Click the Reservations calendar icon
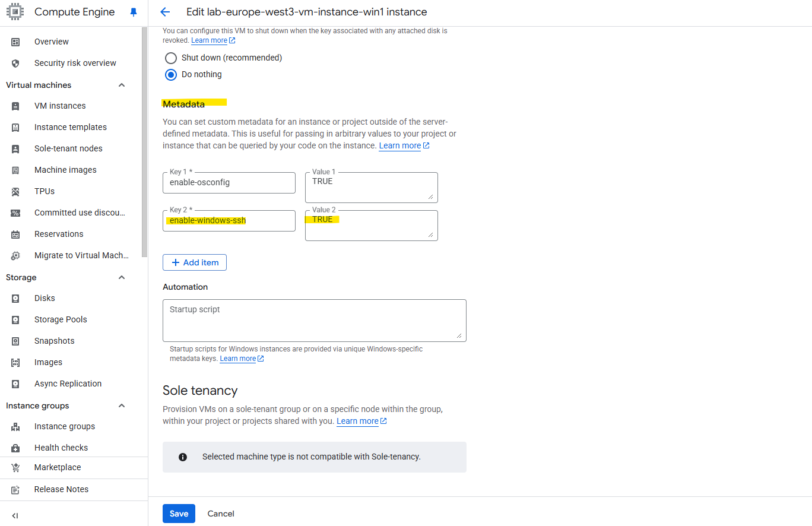Image resolution: width=812 pixels, height=526 pixels. point(15,234)
